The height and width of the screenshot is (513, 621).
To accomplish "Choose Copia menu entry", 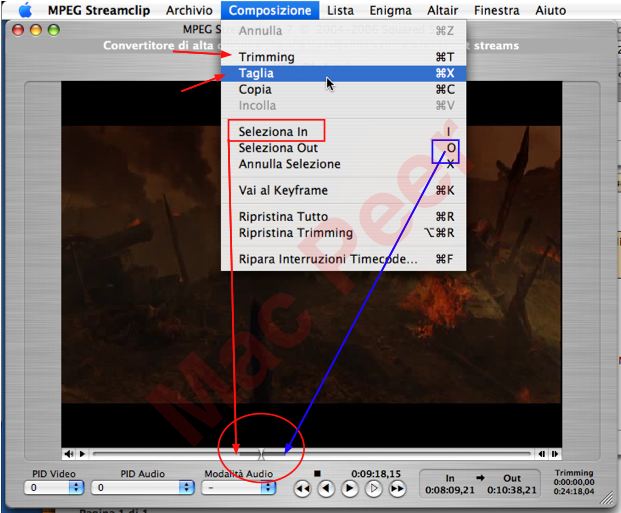I will point(343,90).
